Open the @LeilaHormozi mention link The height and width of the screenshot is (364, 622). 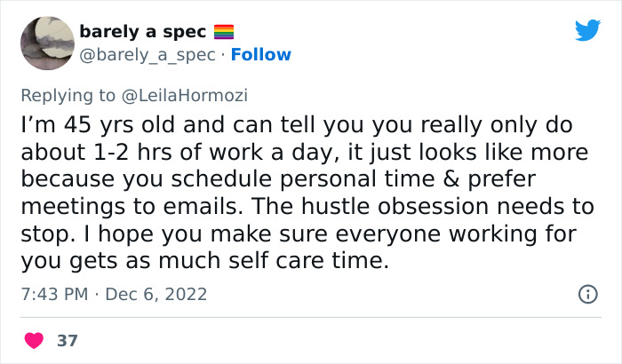(185, 95)
